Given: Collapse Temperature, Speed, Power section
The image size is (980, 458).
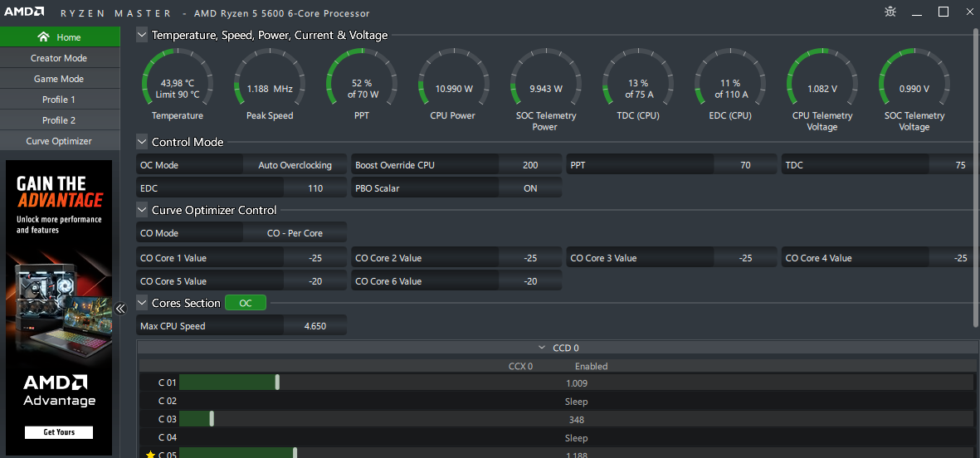Looking at the screenshot, I should point(142,35).
